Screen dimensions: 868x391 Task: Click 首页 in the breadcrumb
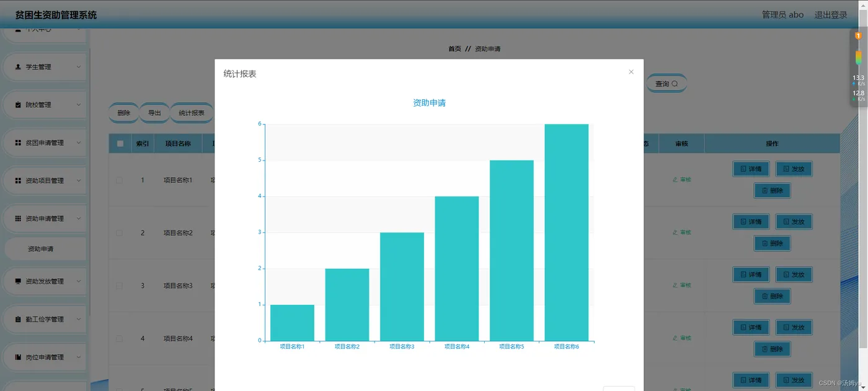pos(455,49)
